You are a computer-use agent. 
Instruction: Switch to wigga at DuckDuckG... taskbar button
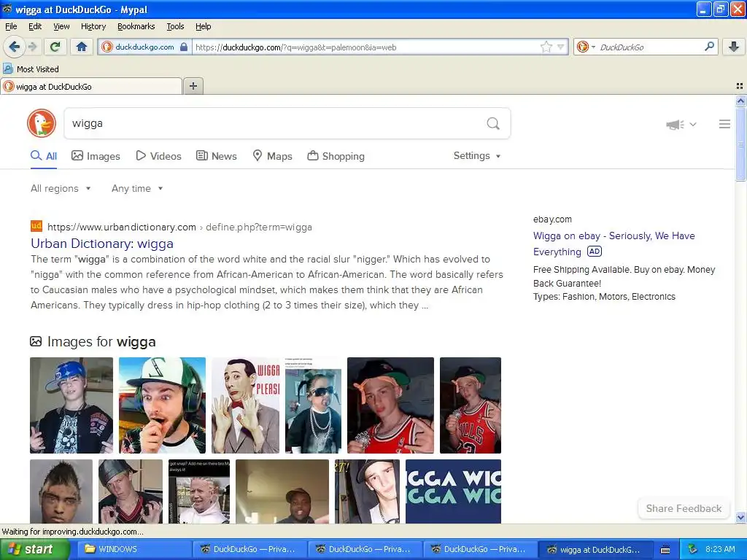pos(595,549)
